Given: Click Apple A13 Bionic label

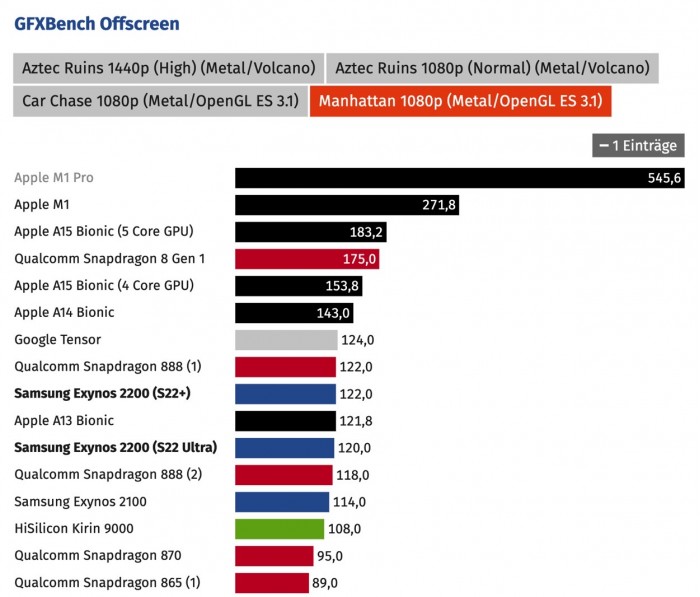Looking at the screenshot, I should (x=64, y=421).
